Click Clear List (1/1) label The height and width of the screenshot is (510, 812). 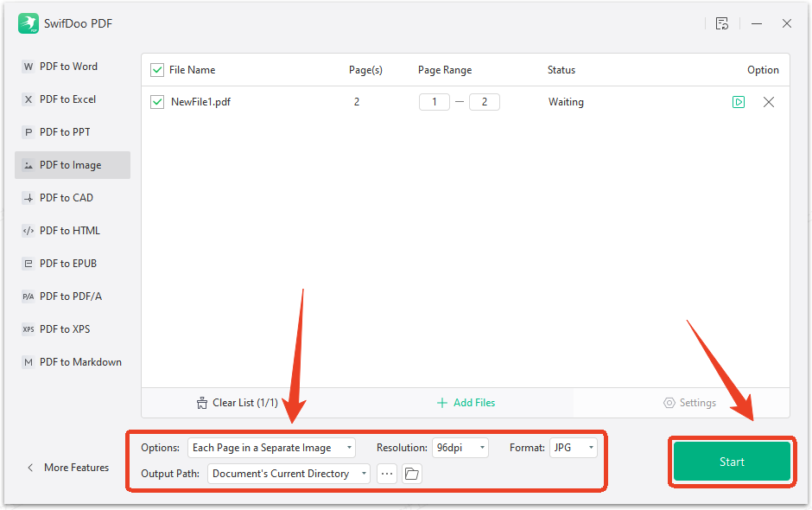click(x=245, y=403)
